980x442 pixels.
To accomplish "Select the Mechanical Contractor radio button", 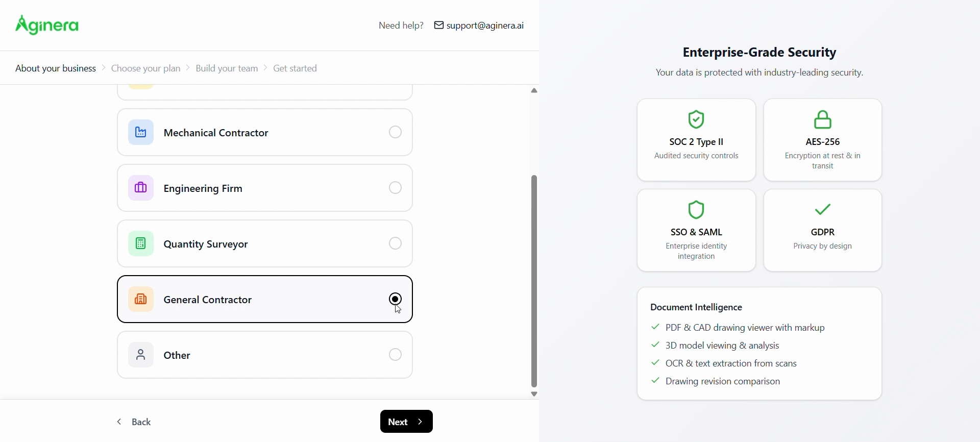I will click(x=396, y=133).
